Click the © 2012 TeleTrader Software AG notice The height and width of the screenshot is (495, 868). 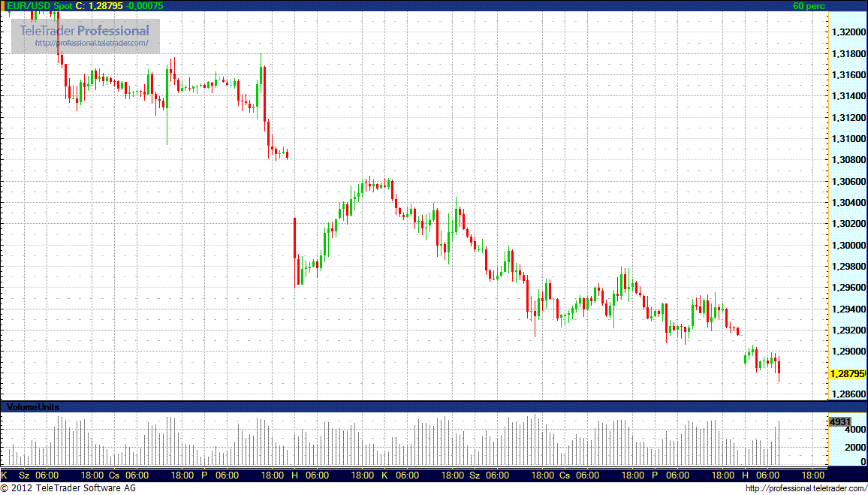(x=68, y=488)
